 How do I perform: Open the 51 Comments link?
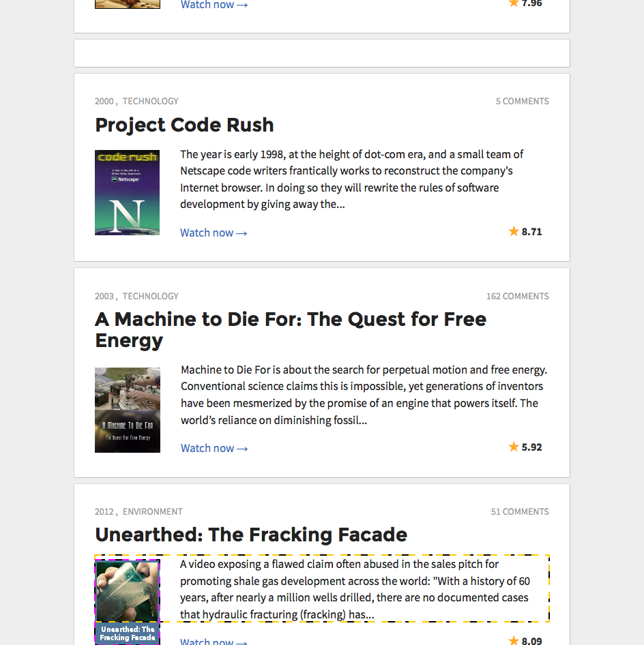[x=520, y=512]
